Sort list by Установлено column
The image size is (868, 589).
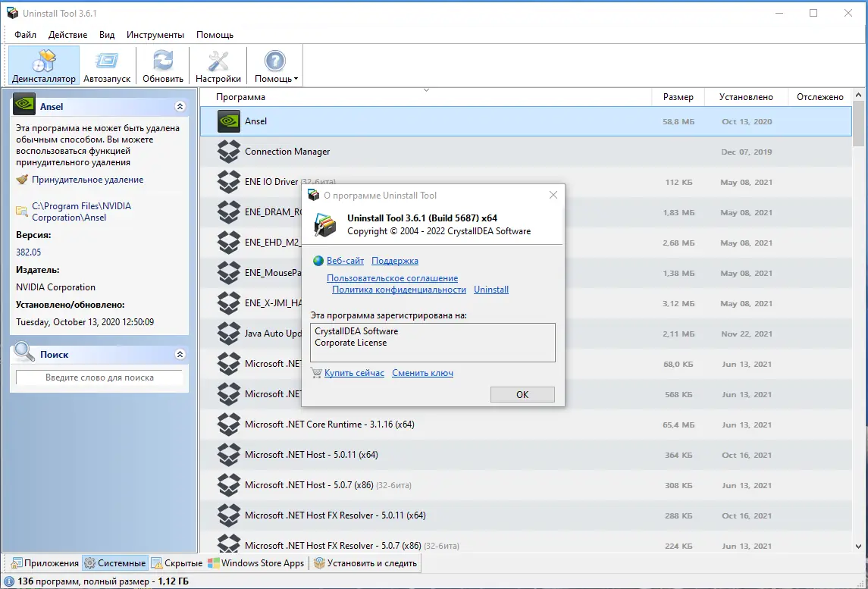click(x=746, y=97)
